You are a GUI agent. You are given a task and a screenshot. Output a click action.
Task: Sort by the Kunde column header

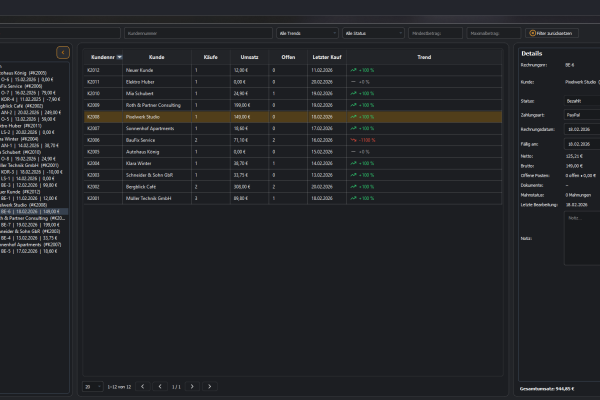point(157,57)
